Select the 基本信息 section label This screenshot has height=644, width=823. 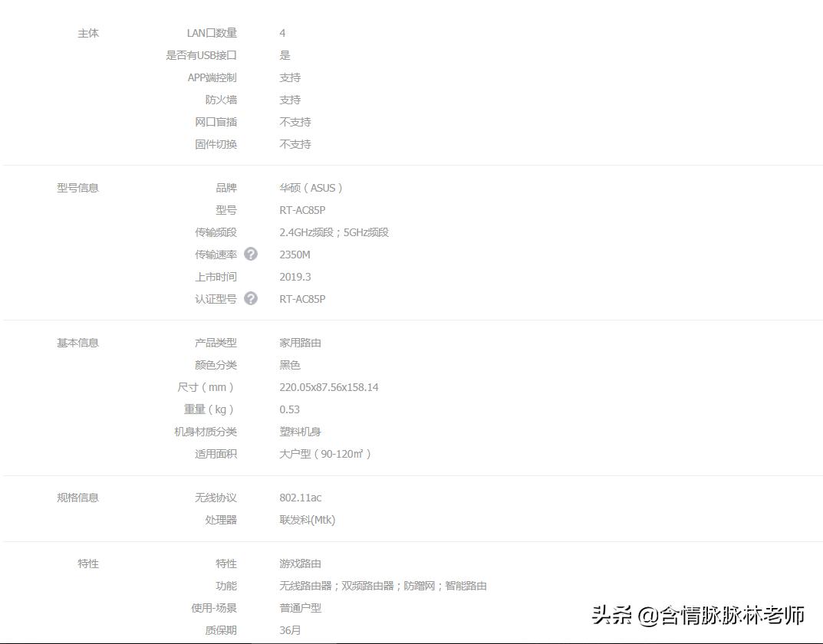[77, 343]
